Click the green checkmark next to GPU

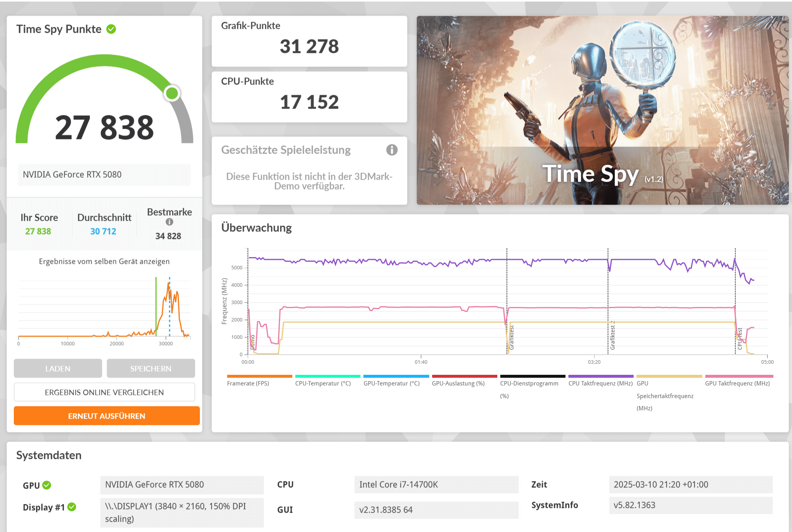47,485
